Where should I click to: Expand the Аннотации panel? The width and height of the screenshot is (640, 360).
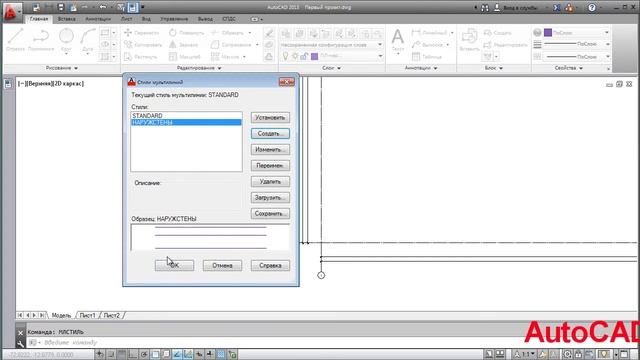421,68
